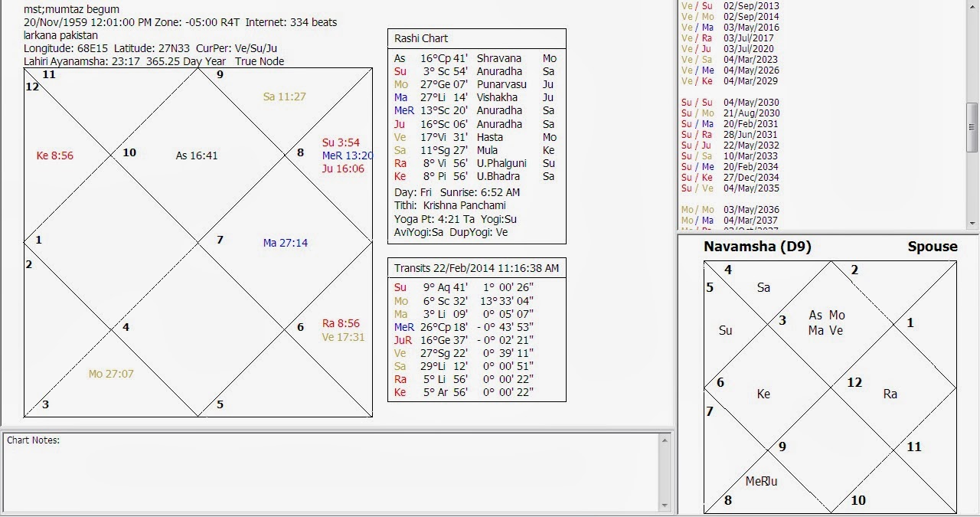Click the Ve 17°Vi 31' Hasta row
Screen dimensions: 980x517
pos(475,137)
